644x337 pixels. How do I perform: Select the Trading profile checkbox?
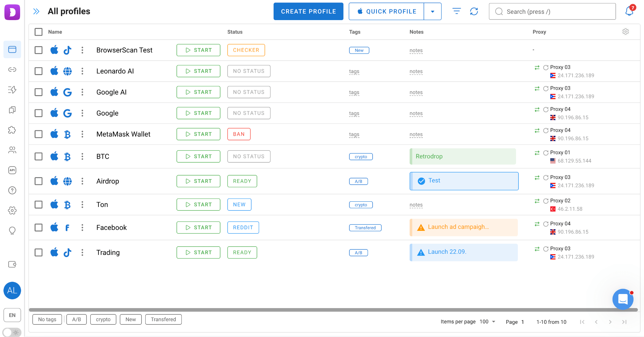click(x=38, y=253)
